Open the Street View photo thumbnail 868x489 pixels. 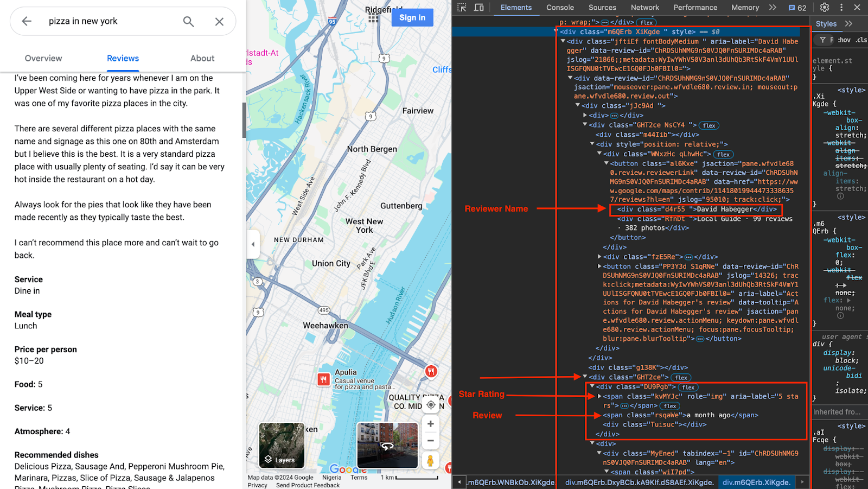[x=387, y=445]
